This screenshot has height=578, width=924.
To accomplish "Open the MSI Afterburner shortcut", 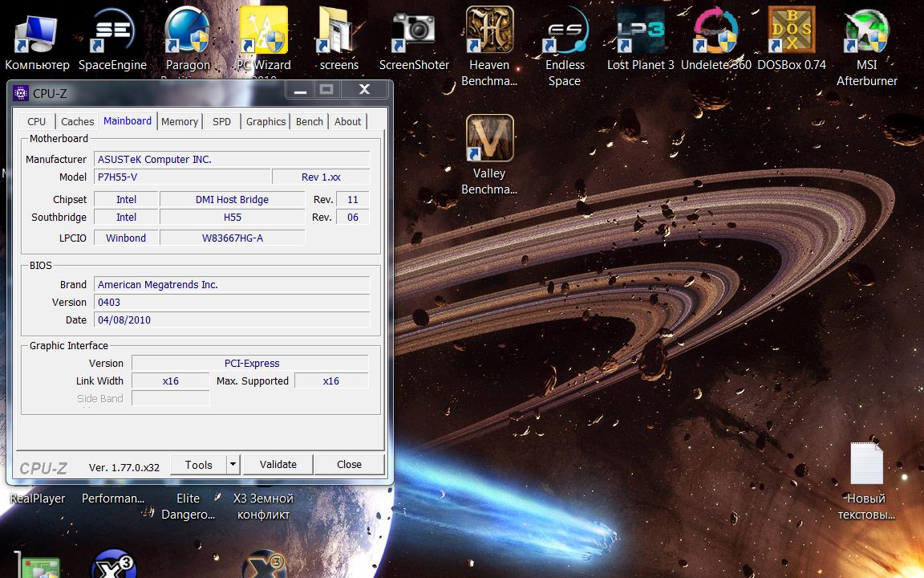I will pos(866,34).
